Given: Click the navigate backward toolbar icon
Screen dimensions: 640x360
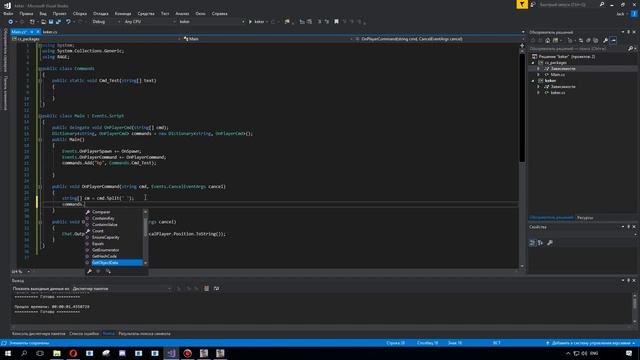Looking at the screenshot, I should pyautogui.click(x=11, y=22).
